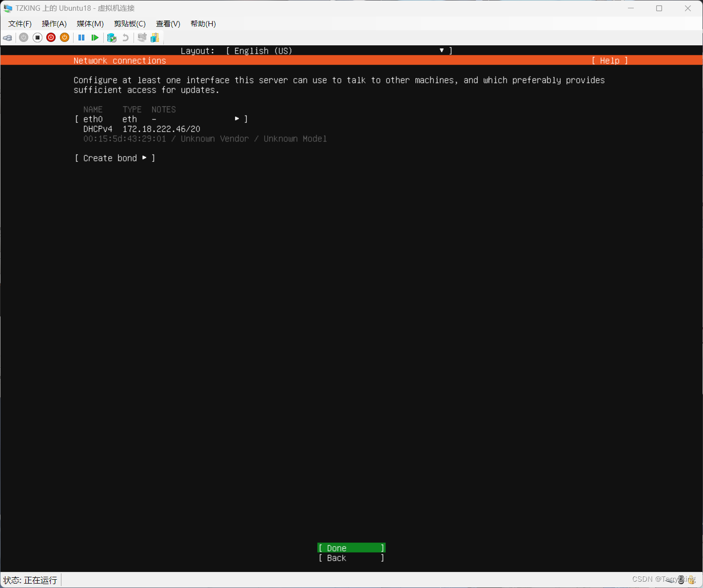This screenshot has width=703, height=588.
Task: Click the Network connections title
Action: 120,60
